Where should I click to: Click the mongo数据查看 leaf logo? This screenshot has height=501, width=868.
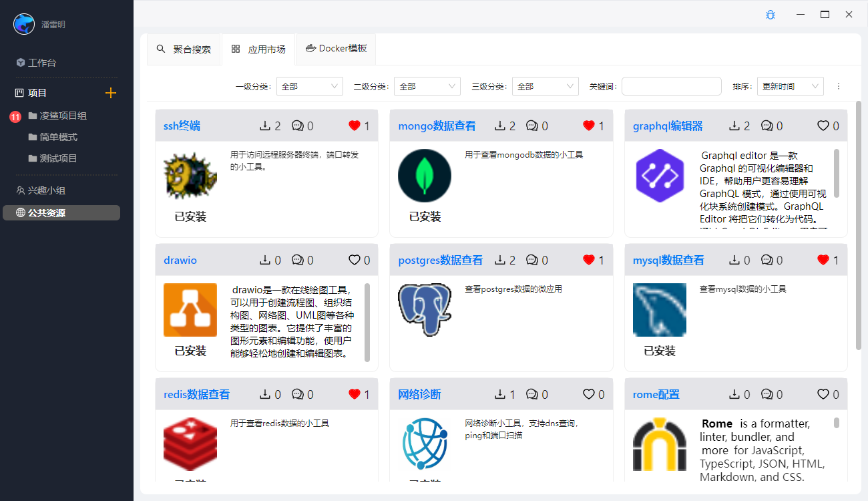[425, 176]
